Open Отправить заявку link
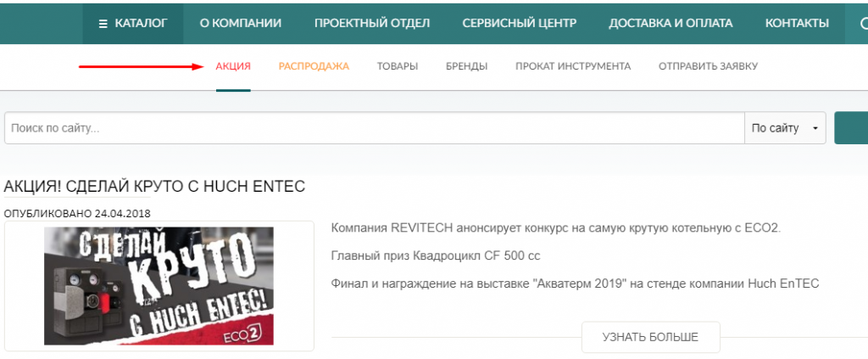The width and height of the screenshot is (868, 359). pyautogui.click(x=708, y=66)
